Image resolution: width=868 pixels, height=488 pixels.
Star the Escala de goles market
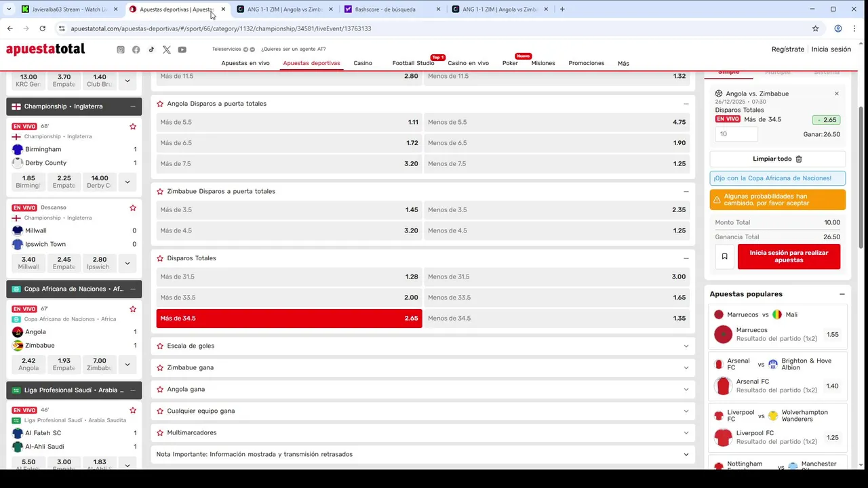point(160,346)
